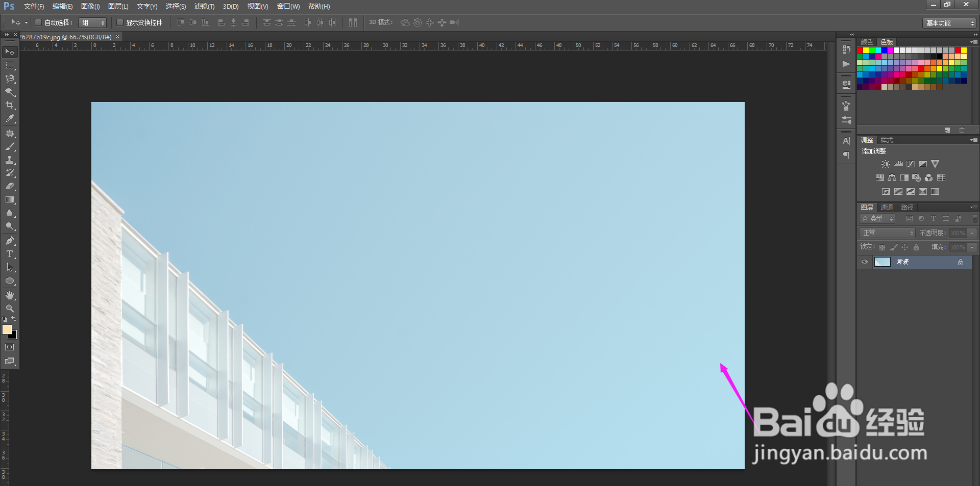
Task: Toggle pixel layer filter
Action: 909,219
